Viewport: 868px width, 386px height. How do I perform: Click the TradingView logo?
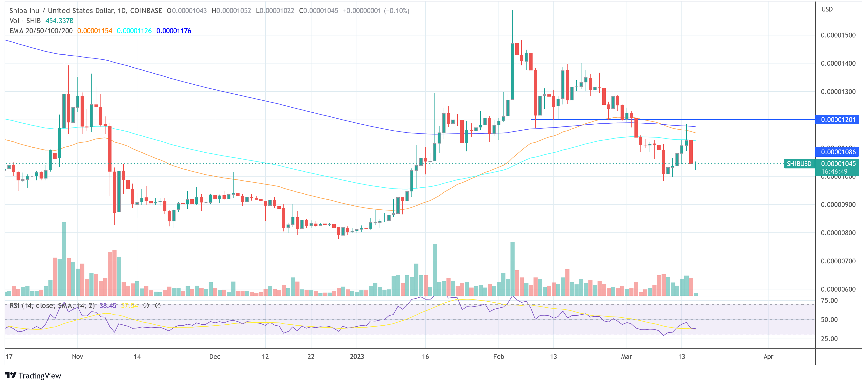[33, 375]
